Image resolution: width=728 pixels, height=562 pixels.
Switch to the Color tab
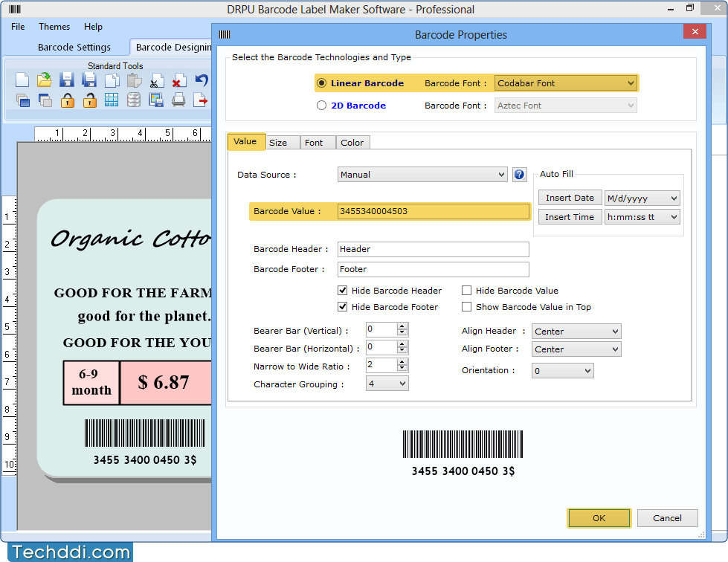[x=352, y=143]
